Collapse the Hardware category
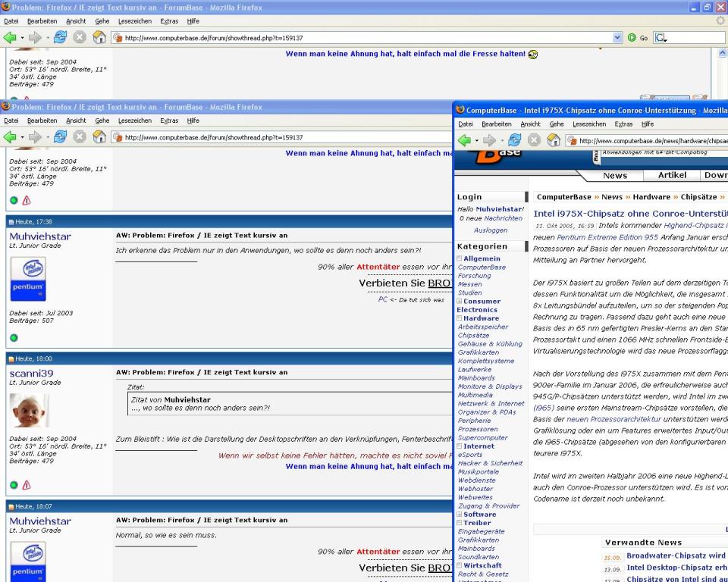 point(460,318)
